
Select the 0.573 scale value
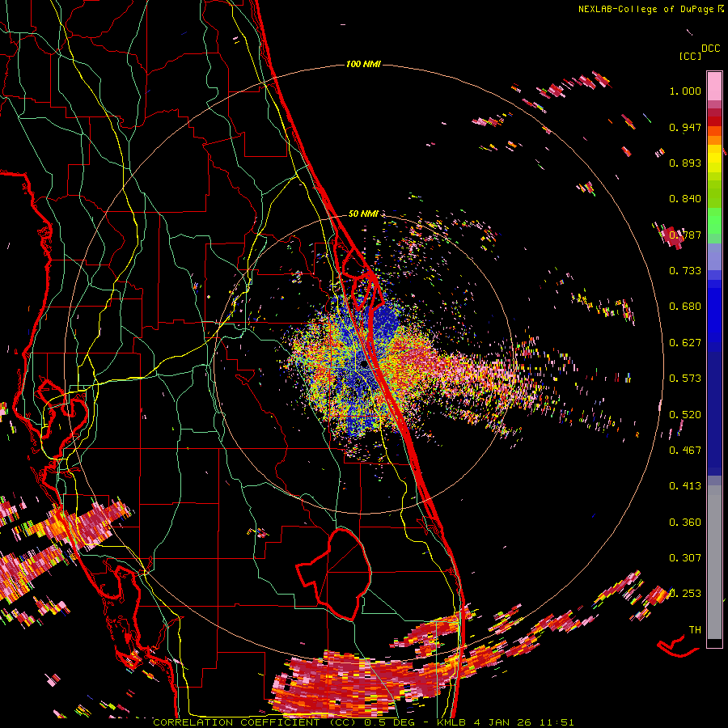pos(685,378)
